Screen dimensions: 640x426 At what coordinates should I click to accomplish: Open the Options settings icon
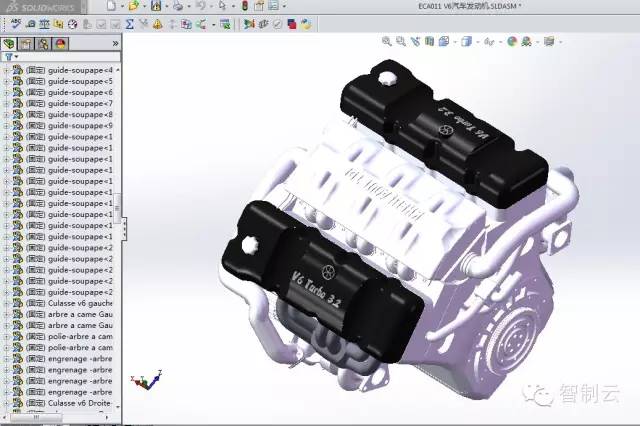pos(273,6)
